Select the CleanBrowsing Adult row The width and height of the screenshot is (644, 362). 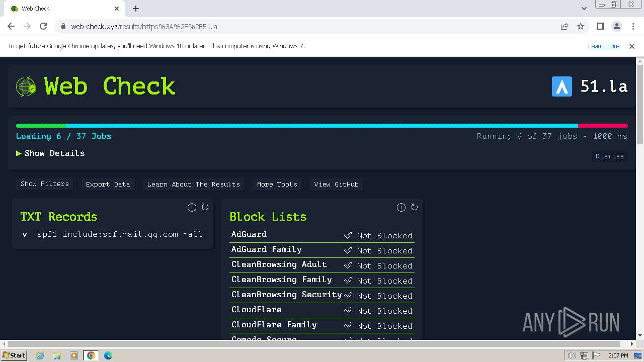tap(322, 265)
